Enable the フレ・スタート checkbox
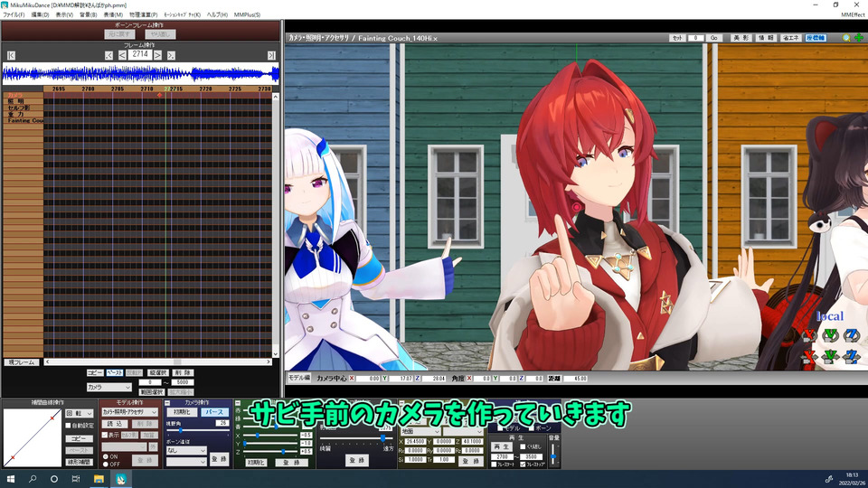 pyautogui.click(x=494, y=465)
